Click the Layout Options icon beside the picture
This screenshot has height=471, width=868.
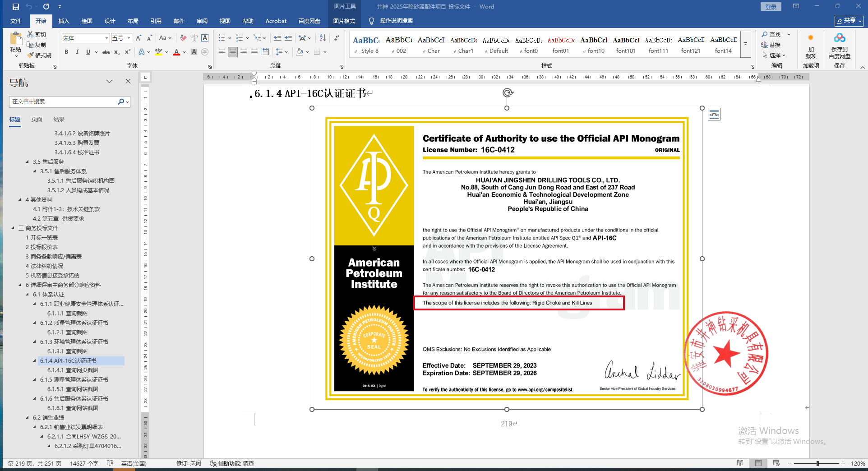click(714, 115)
